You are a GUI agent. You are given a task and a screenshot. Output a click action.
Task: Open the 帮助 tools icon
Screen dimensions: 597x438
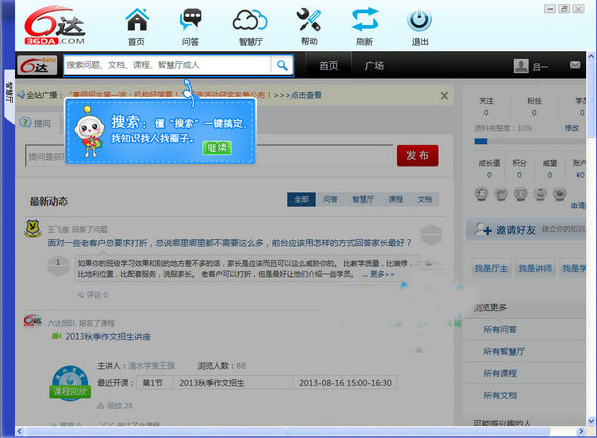(309, 20)
